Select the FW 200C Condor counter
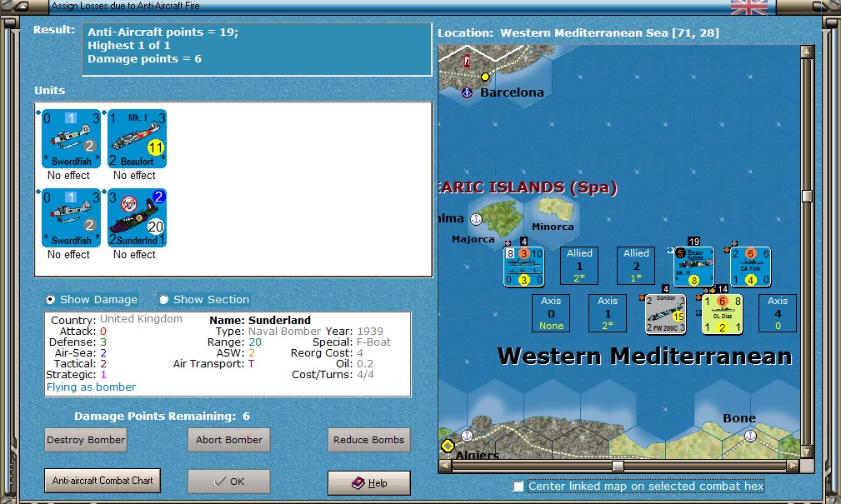The height and width of the screenshot is (504, 841). [x=666, y=314]
